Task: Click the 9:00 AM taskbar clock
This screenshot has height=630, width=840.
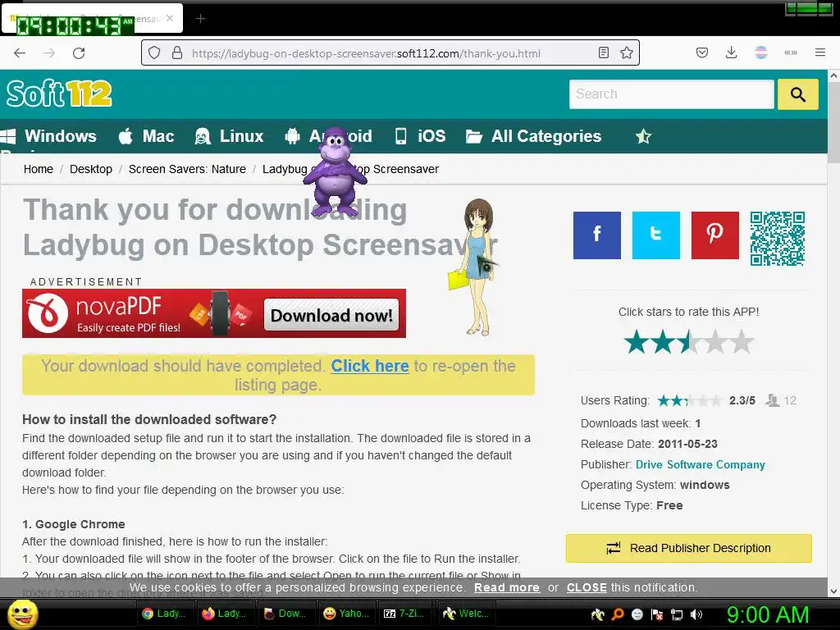Action: point(767,614)
